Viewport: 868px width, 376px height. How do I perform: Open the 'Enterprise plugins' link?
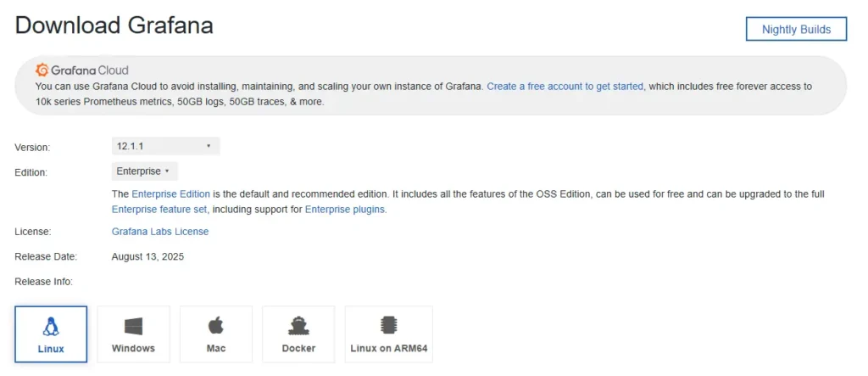coord(345,209)
